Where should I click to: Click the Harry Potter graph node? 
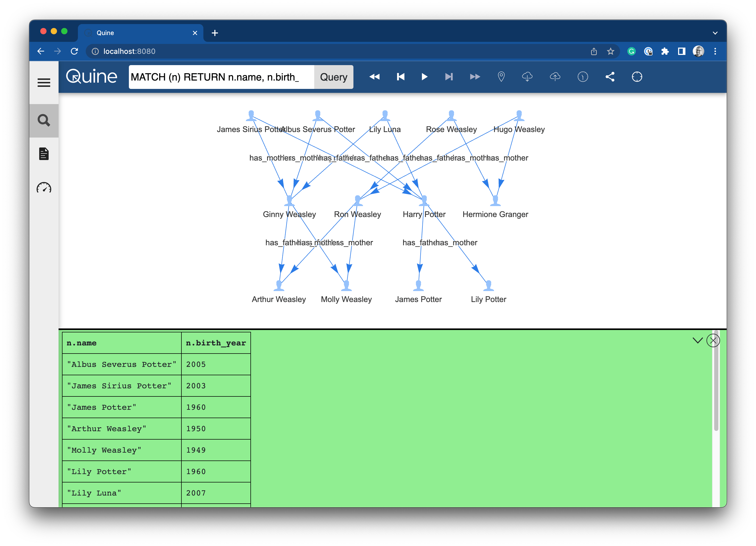(424, 201)
